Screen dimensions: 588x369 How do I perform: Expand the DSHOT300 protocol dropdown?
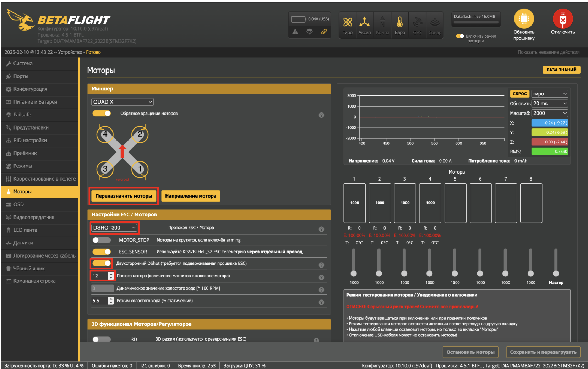(x=114, y=228)
